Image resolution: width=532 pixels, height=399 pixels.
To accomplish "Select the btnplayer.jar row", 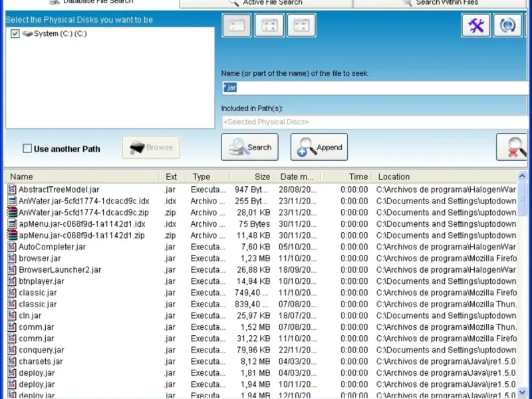I will [x=261, y=281].
